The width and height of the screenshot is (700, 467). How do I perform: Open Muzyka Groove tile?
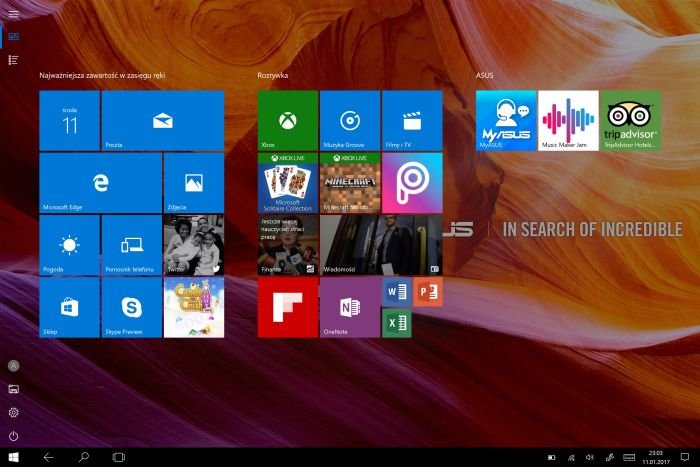[x=350, y=121]
